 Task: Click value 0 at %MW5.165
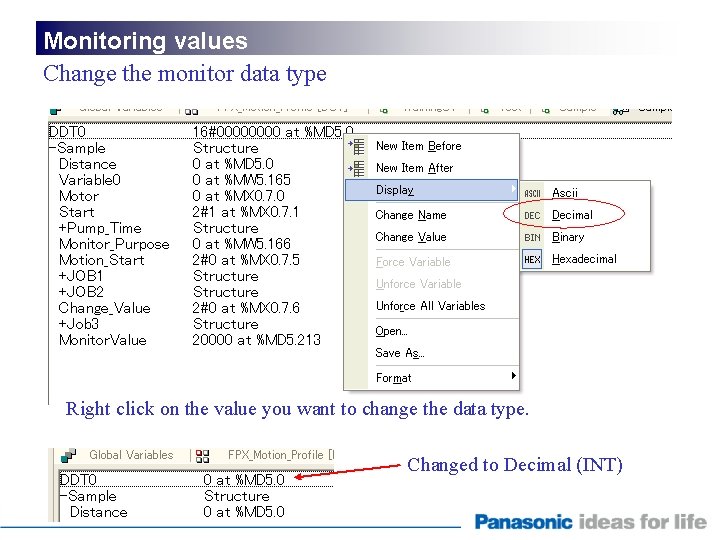242,180
